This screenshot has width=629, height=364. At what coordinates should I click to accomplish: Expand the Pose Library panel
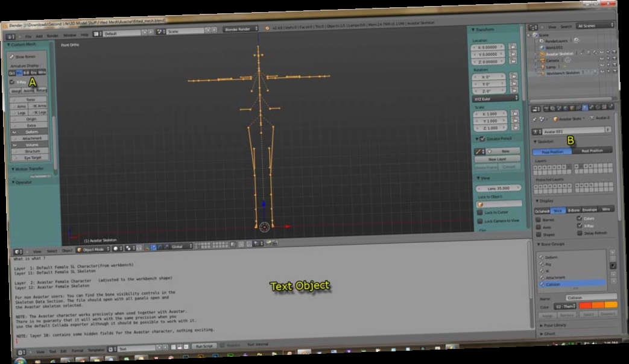552,325
